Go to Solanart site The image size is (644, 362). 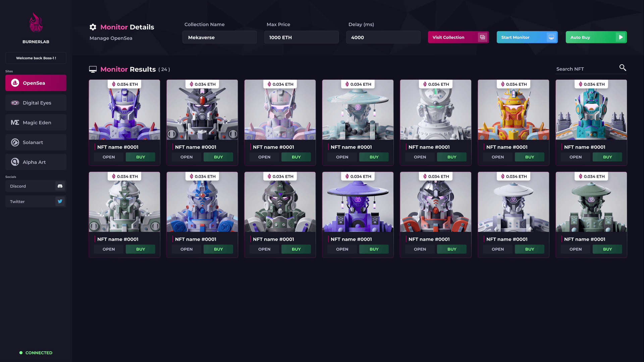point(36,142)
